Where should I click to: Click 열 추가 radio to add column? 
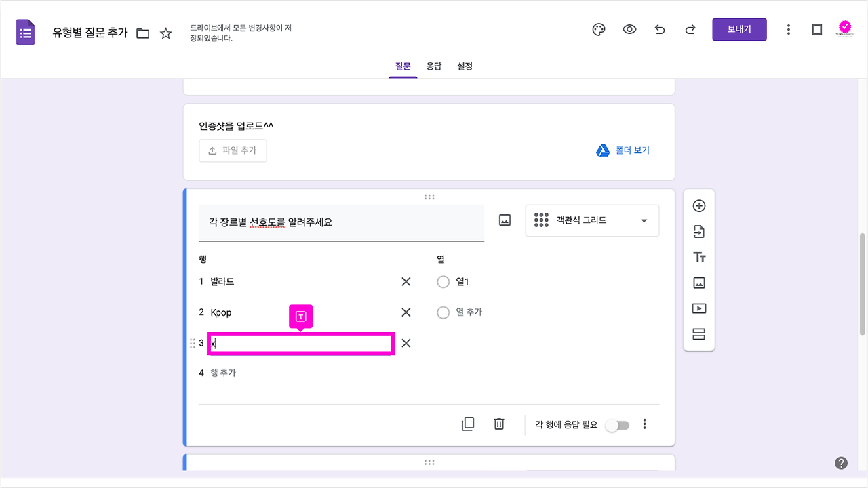tap(443, 312)
